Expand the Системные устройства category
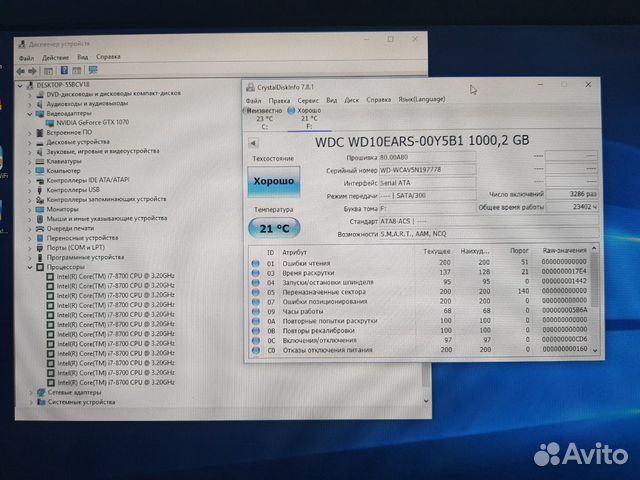The width and height of the screenshot is (640, 480). [x=31, y=402]
